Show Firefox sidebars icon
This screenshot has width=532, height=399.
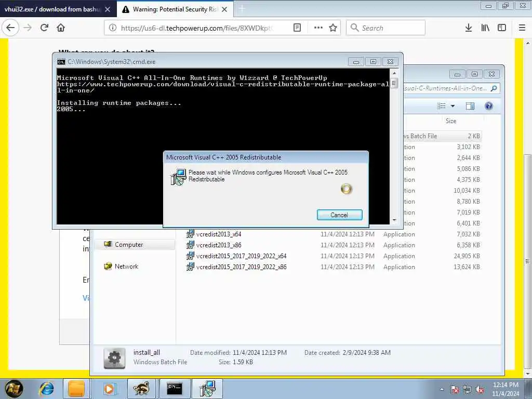502,28
